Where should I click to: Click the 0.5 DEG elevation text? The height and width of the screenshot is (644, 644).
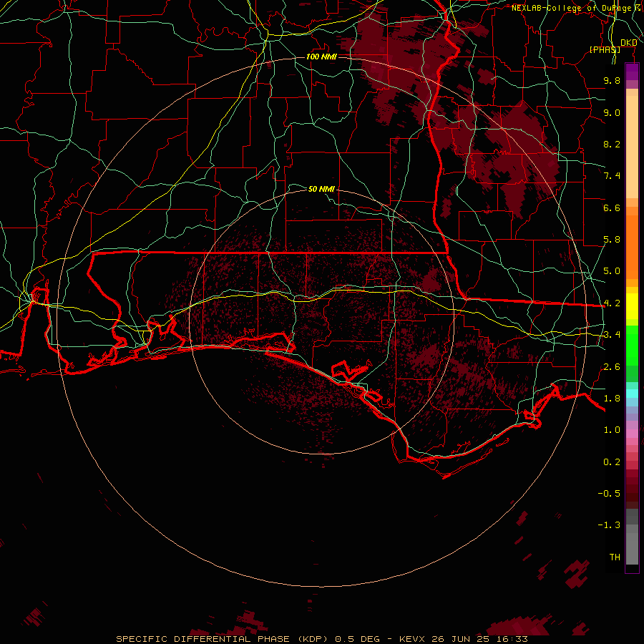coord(357,639)
